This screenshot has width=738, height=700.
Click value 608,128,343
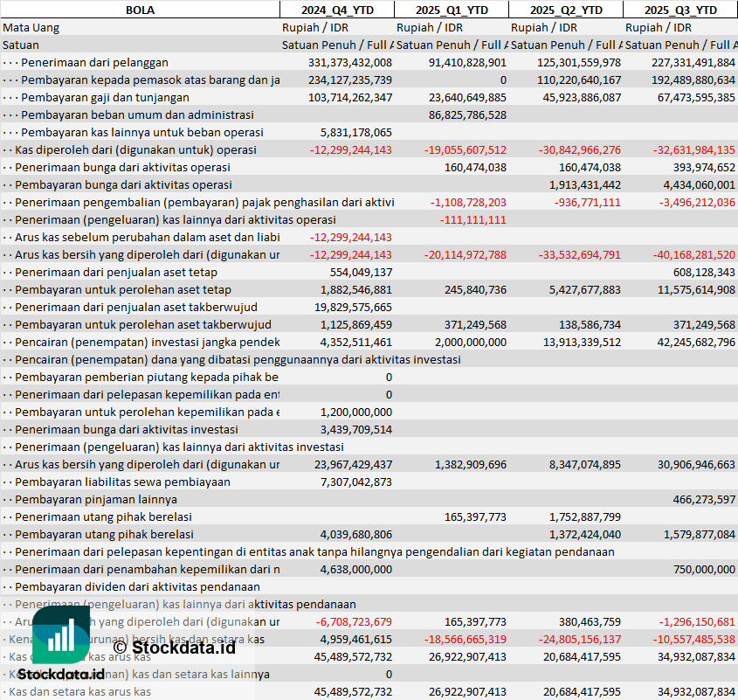(x=704, y=272)
